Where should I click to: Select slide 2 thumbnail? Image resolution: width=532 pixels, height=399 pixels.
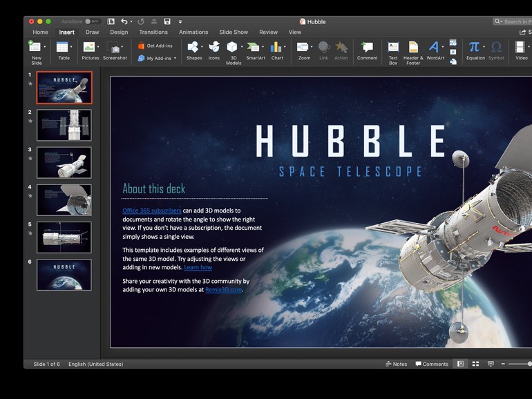coord(64,125)
